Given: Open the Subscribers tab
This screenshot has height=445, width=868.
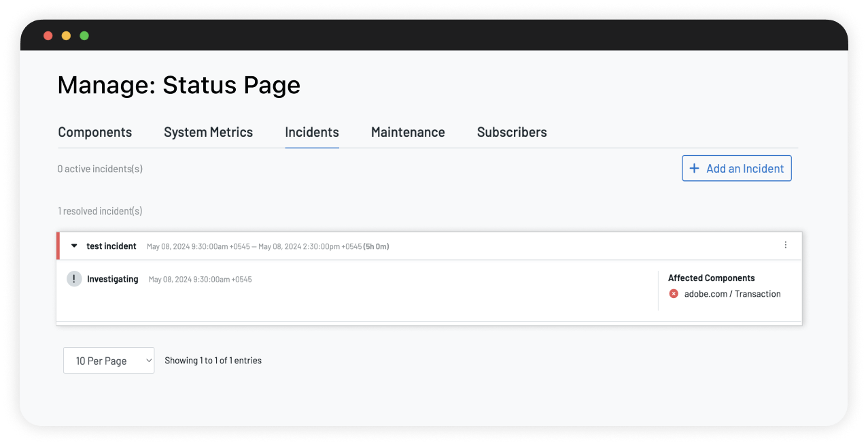Looking at the screenshot, I should point(512,132).
